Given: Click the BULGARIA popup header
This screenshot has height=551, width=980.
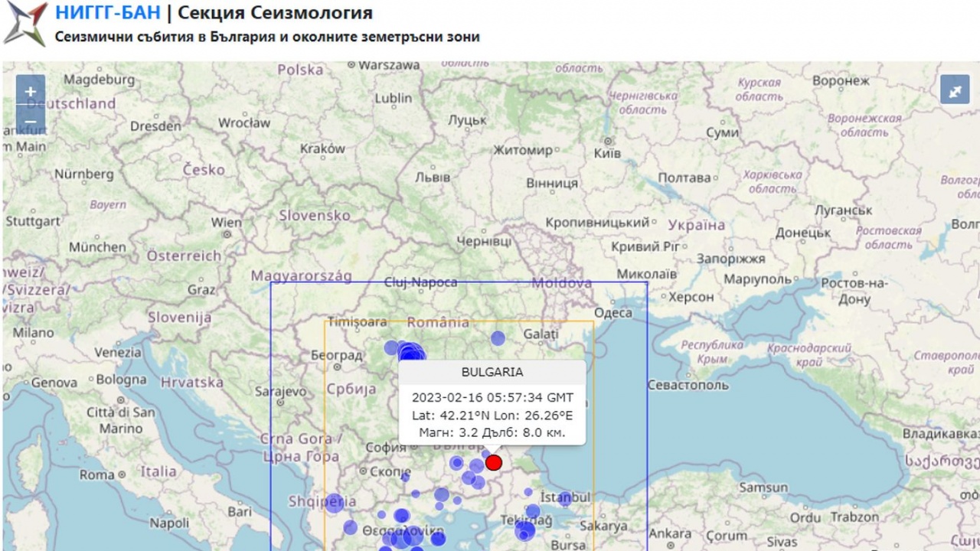Looking at the screenshot, I should point(492,372).
